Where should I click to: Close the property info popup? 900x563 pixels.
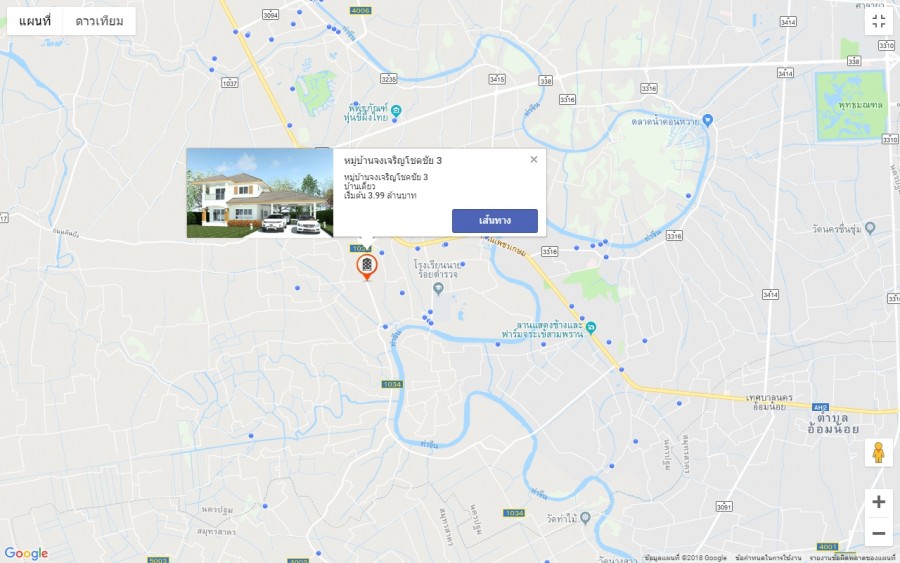(x=534, y=160)
